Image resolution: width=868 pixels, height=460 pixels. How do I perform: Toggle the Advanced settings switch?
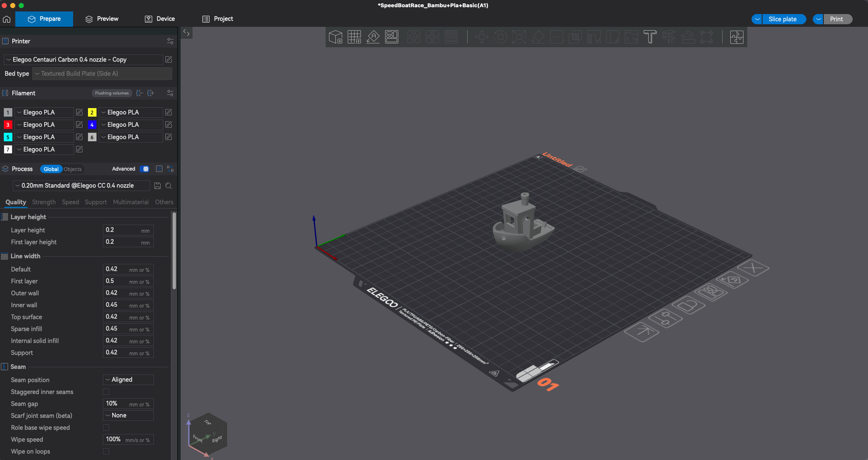coord(145,169)
